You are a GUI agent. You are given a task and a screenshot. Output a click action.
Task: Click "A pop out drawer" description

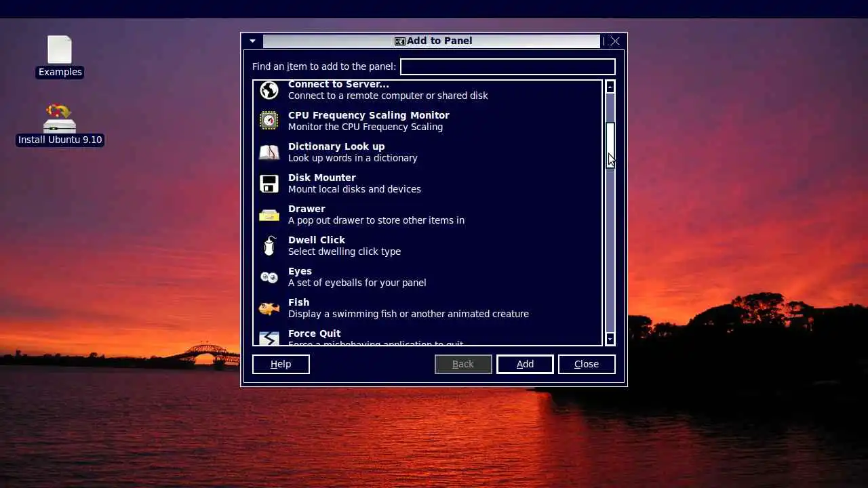pyautogui.click(x=376, y=220)
